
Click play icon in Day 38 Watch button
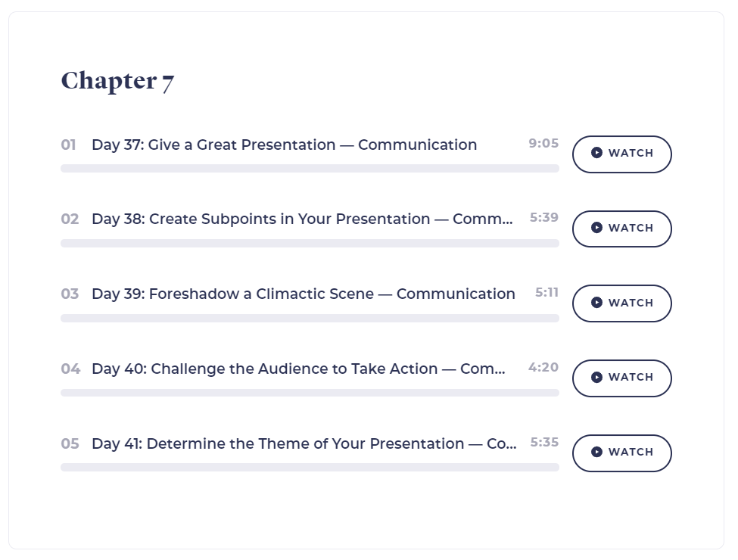coord(596,228)
